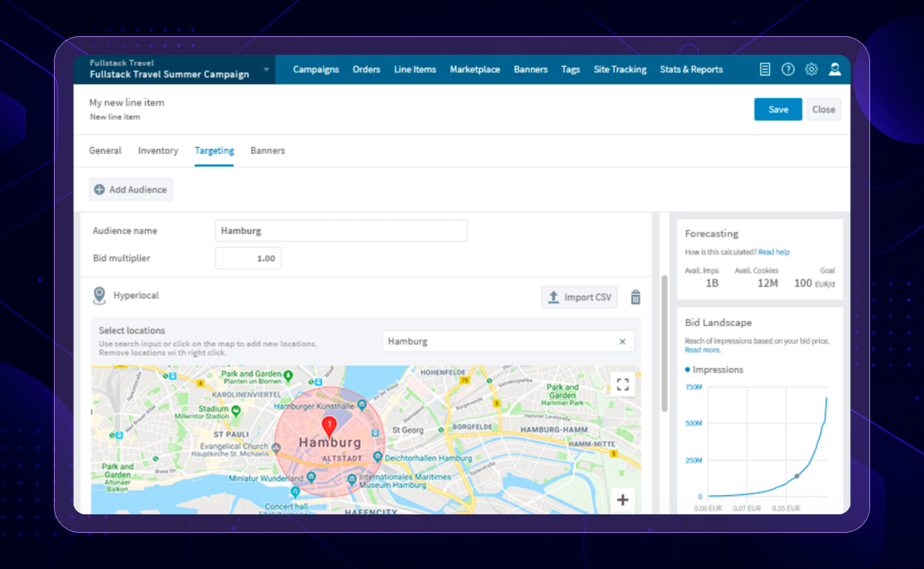Open the documentation notes icon

click(x=765, y=69)
